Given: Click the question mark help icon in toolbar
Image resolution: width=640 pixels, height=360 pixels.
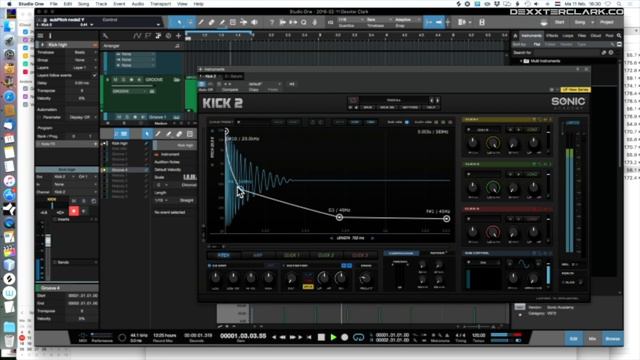Looking at the screenshot, I should coord(271,22).
